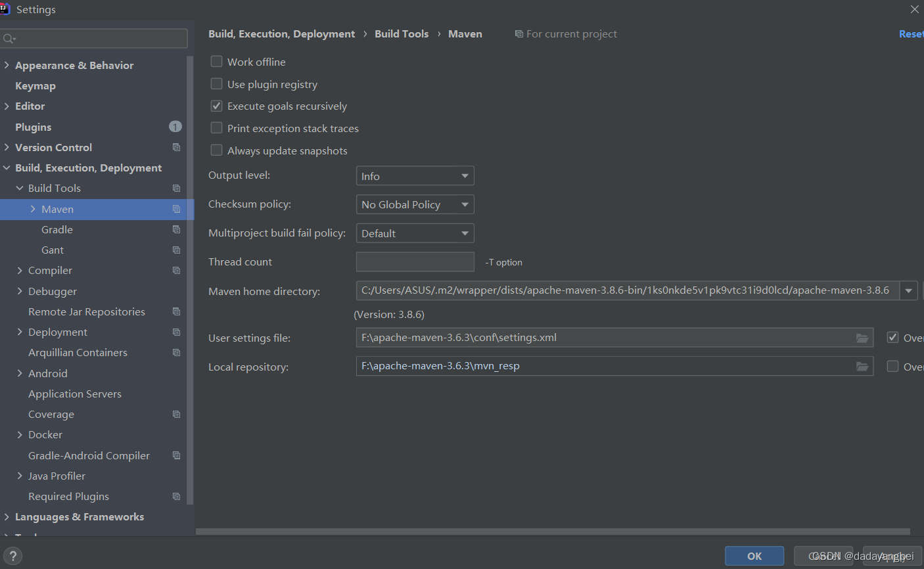The width and height of the screenshot is (924, 569).
Task: Click settings tree vertical scrollbar
Action: pos(190,279)
